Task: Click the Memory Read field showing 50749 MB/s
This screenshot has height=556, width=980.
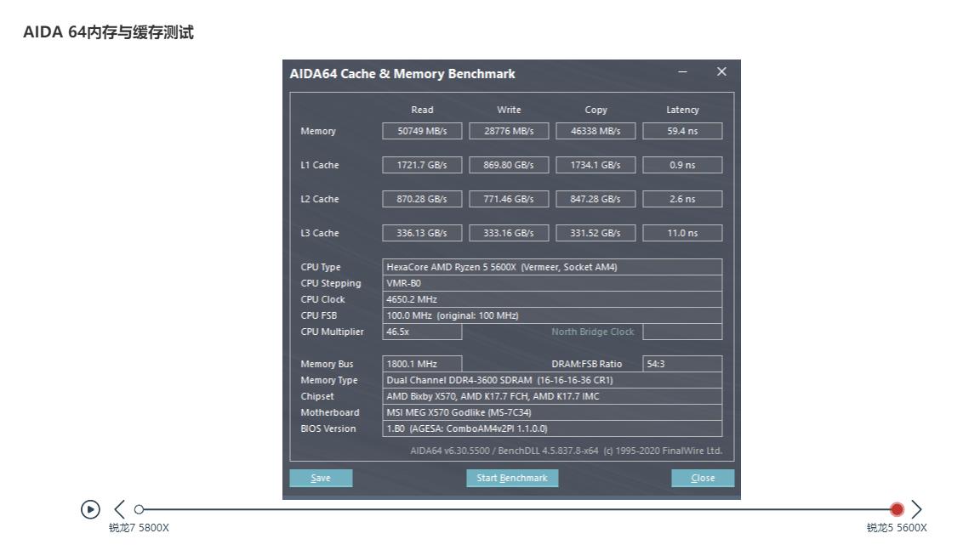Action: coord(422,131)
